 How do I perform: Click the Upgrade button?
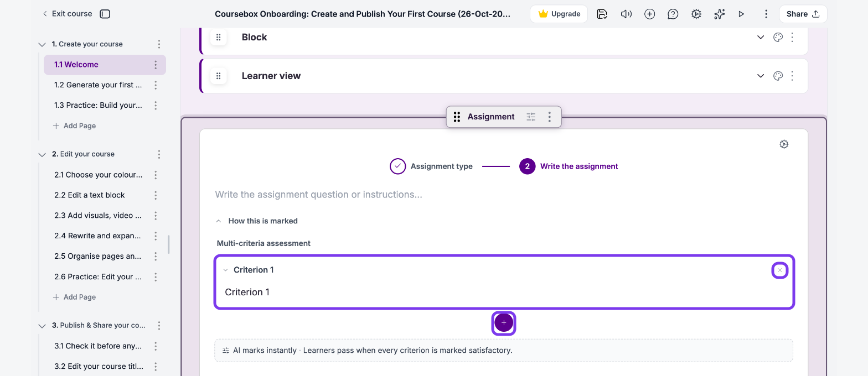[x=559, y=14]
